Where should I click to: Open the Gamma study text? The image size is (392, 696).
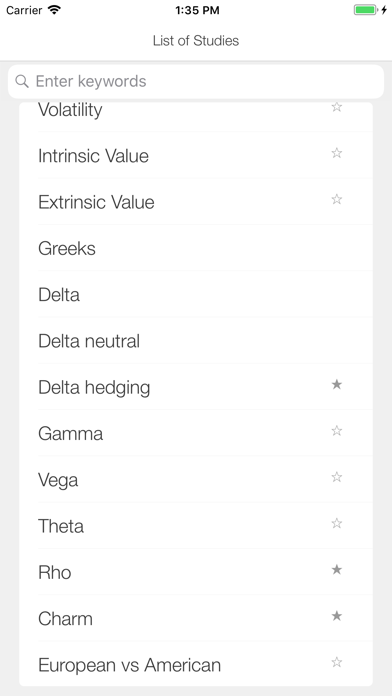tap(71, 433)
